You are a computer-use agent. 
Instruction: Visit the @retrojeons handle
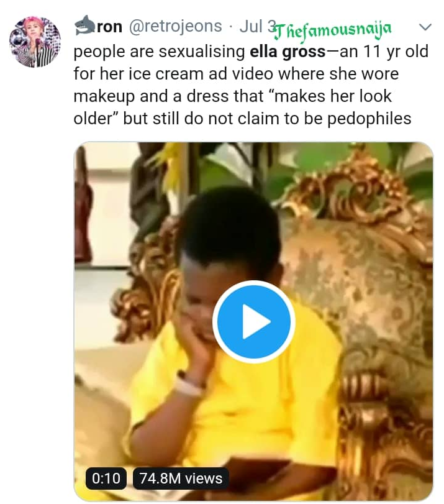tap(174, 27)
